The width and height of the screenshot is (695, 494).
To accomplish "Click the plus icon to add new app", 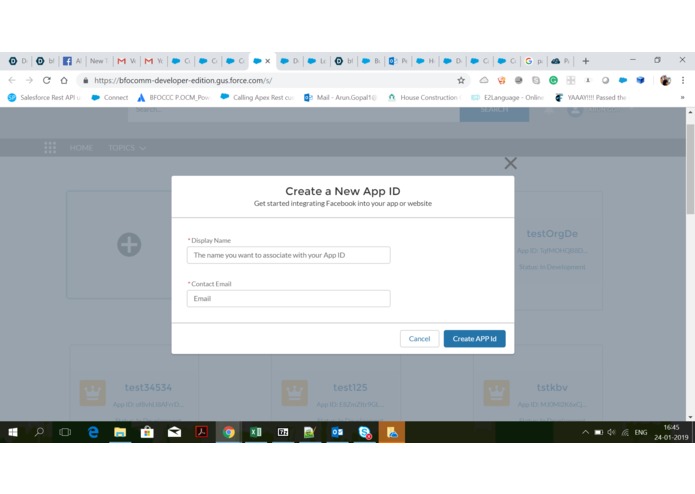I will [129, 245].
